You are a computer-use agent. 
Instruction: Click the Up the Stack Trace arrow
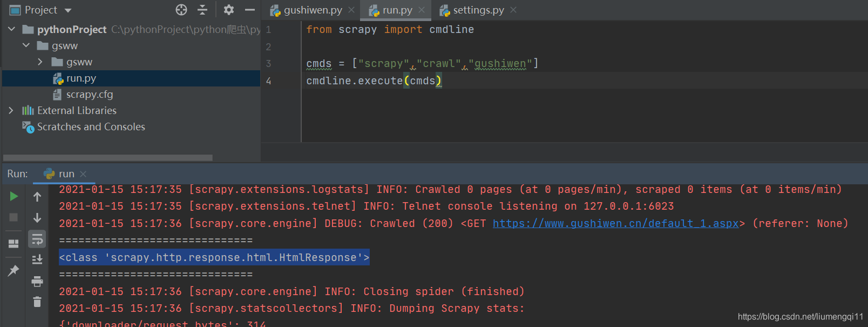[37, 196]
